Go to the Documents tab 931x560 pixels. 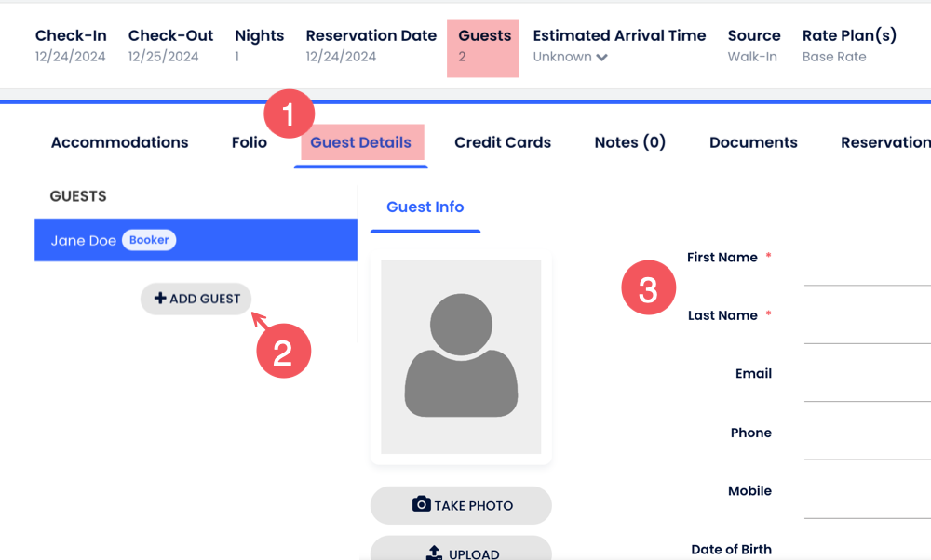click(753, 142)
